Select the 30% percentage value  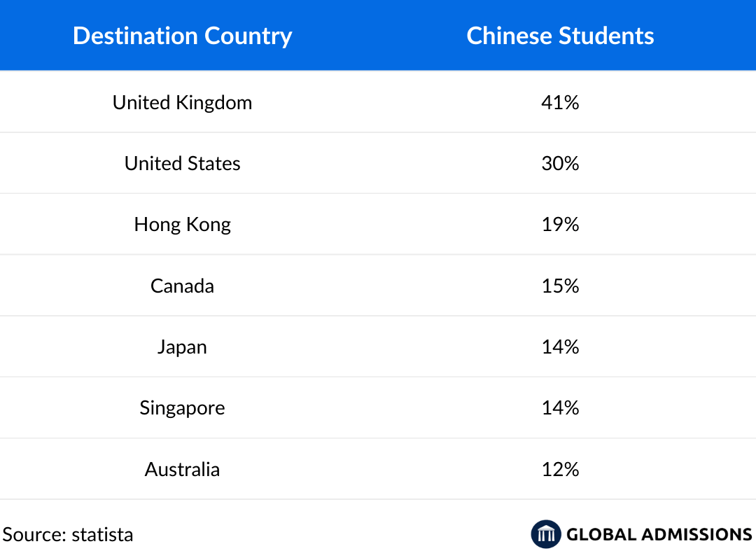[560, 163]
